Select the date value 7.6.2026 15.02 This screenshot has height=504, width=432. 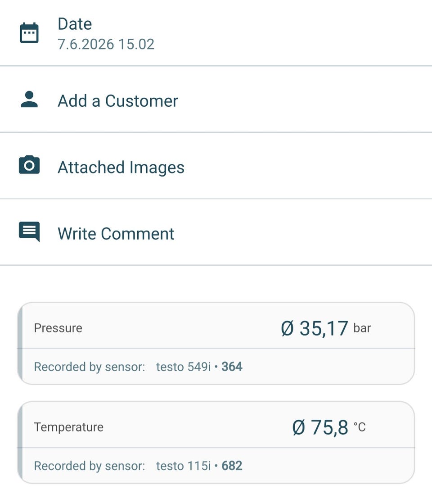click(x=106, y=44)
